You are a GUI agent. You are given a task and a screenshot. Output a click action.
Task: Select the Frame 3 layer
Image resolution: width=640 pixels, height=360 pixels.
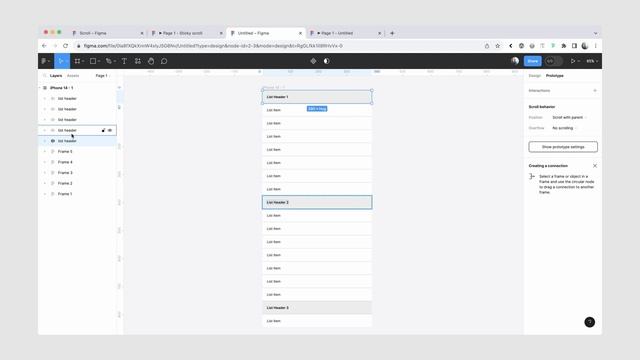tap(78, 173)
